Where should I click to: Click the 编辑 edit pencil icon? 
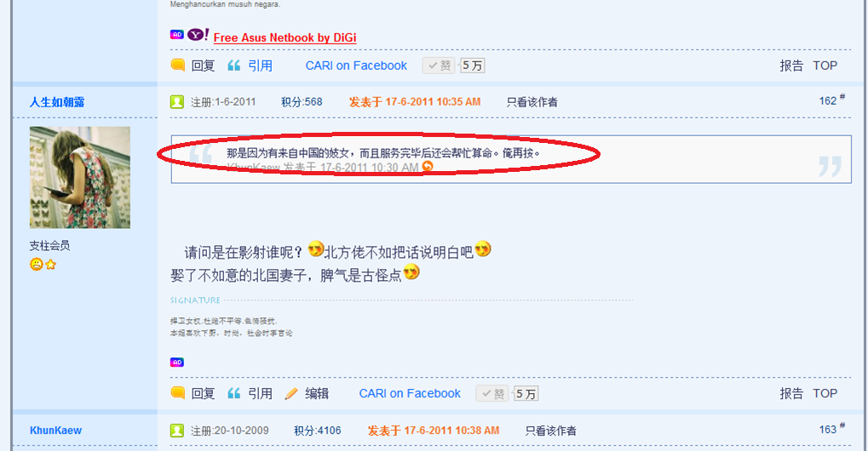point(291,393)
